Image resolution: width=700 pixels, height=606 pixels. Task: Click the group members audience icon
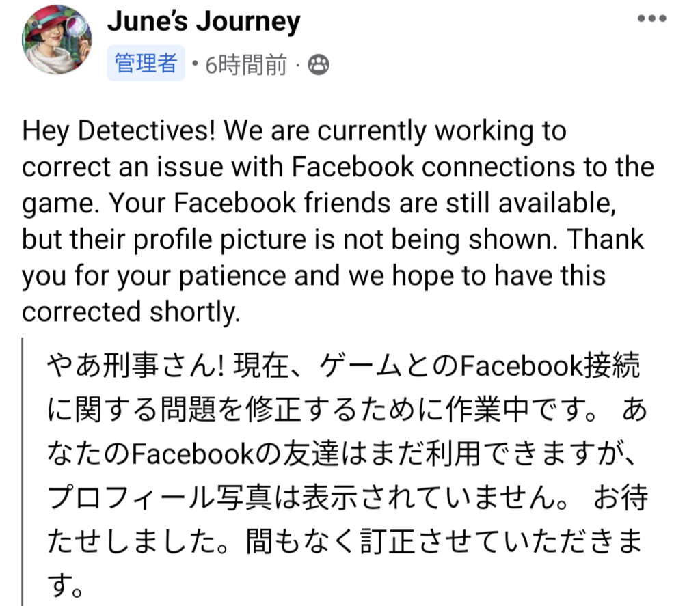[319, 65]
